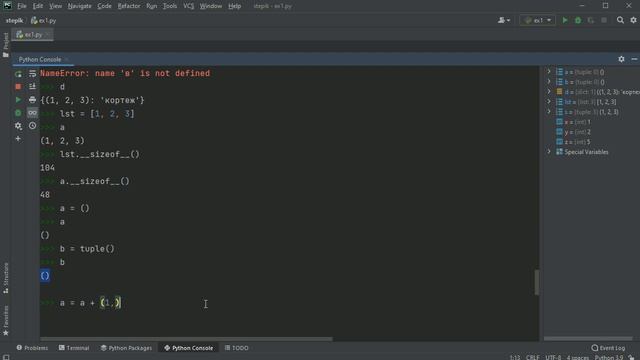Browse console history clock icon
This screenshot has height=360, width=640.
click(32, 126)
